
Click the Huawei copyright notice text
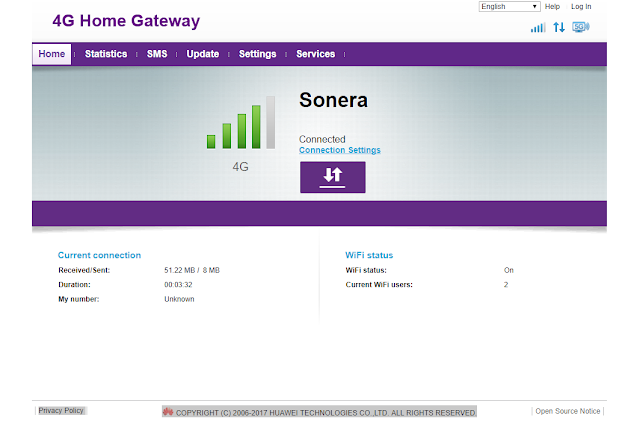pos(326,413)
